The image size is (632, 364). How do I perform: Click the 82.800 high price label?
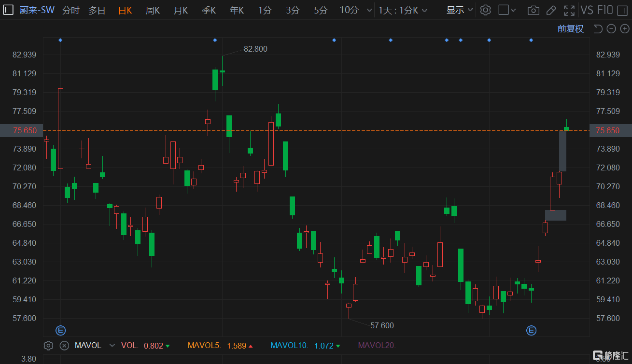(x=255, y=49)
